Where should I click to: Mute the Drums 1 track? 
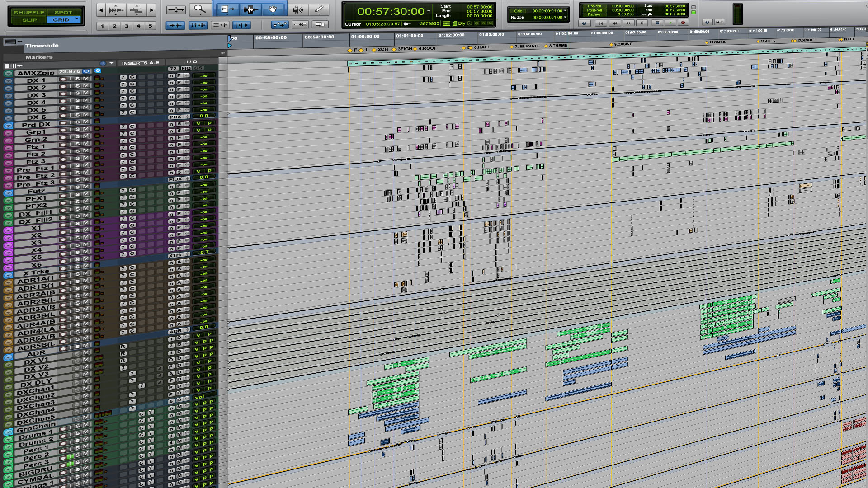tap(85, 433)
